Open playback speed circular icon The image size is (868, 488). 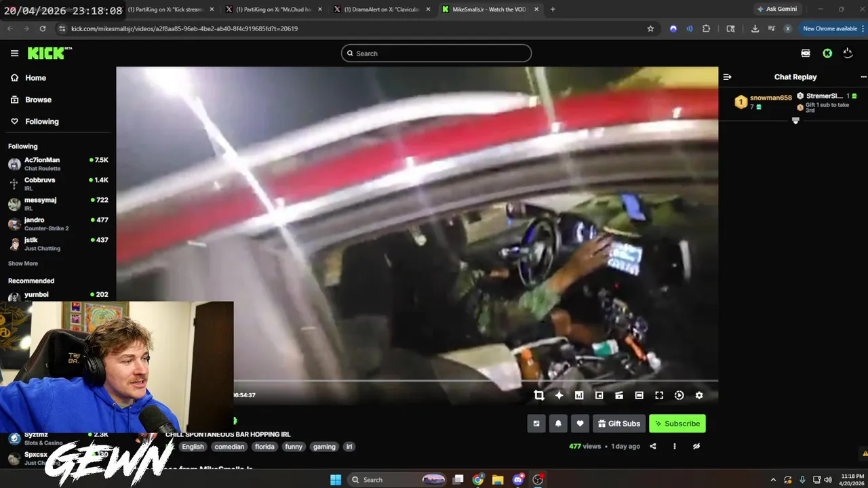point(679,395)
